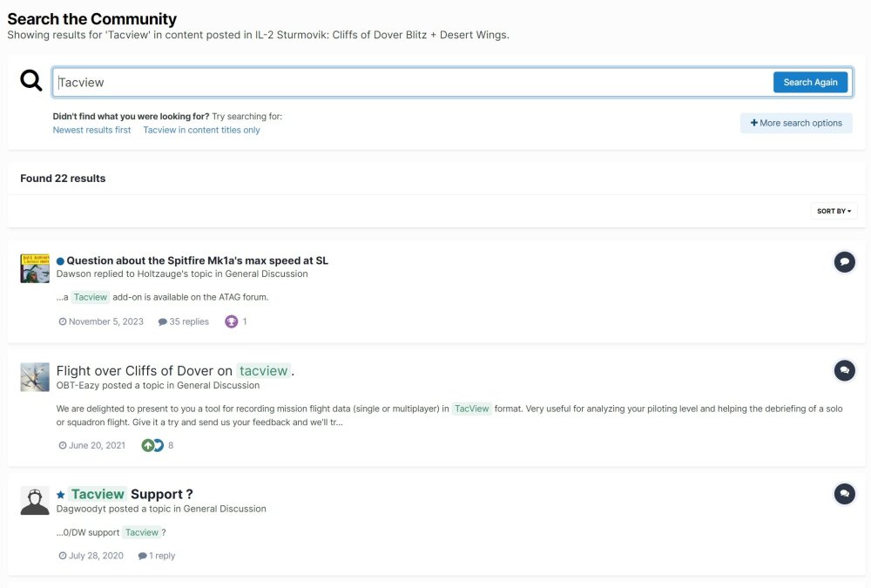Viewport: 871px width, 588px height.
Task: Expand More search options
Action: (x=796, y=123)
